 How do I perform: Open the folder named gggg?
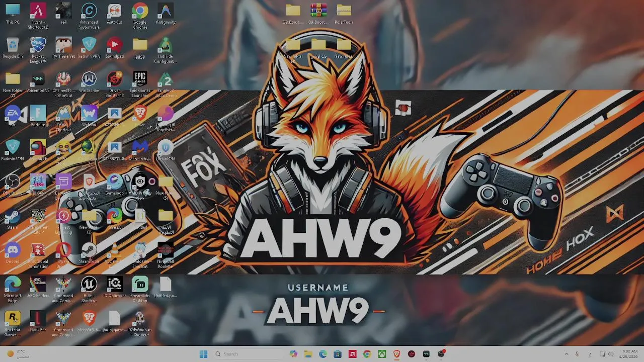coord(140,48)
